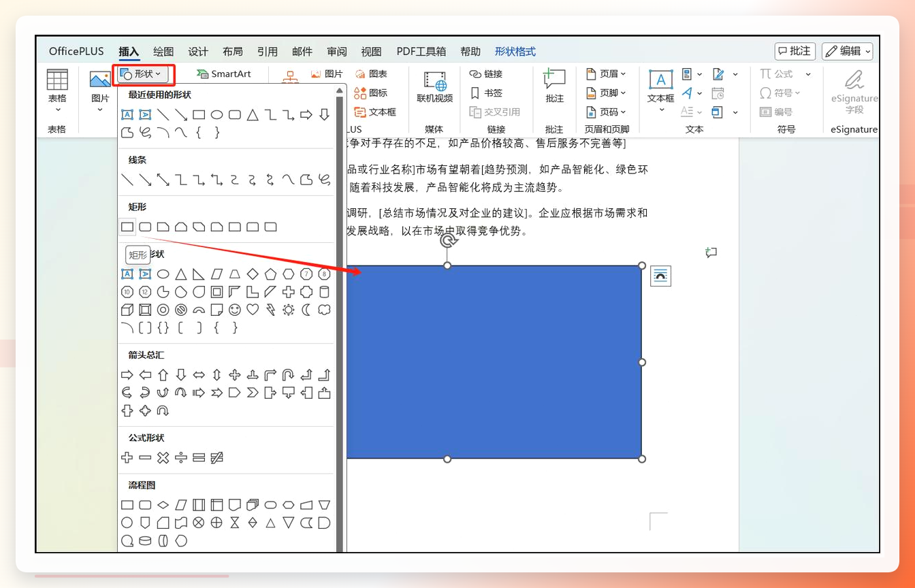Screen dimensions: 915x588
Task: Open the 布局 layout tab
Action: click(233, 52)
